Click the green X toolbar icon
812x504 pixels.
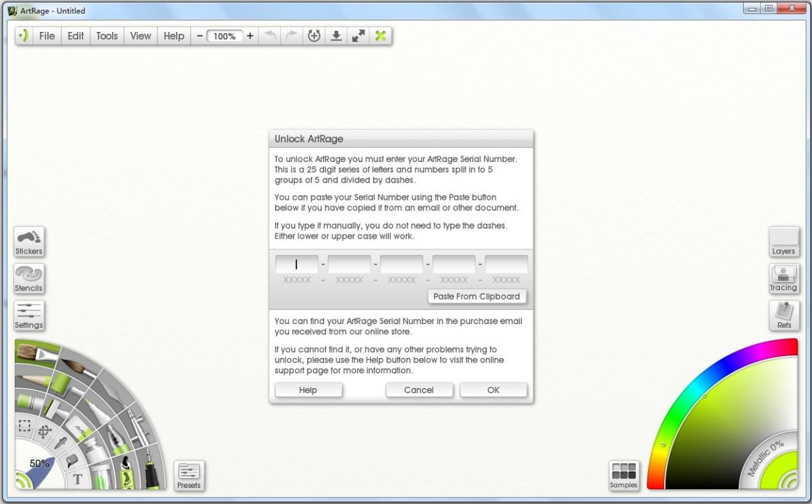[x=380, y=36]
